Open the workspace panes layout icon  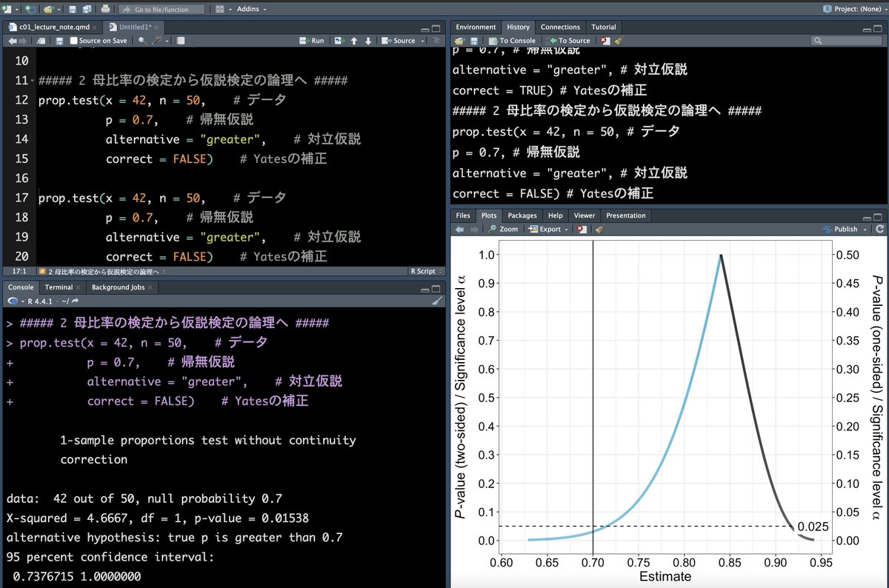point(220,9)
